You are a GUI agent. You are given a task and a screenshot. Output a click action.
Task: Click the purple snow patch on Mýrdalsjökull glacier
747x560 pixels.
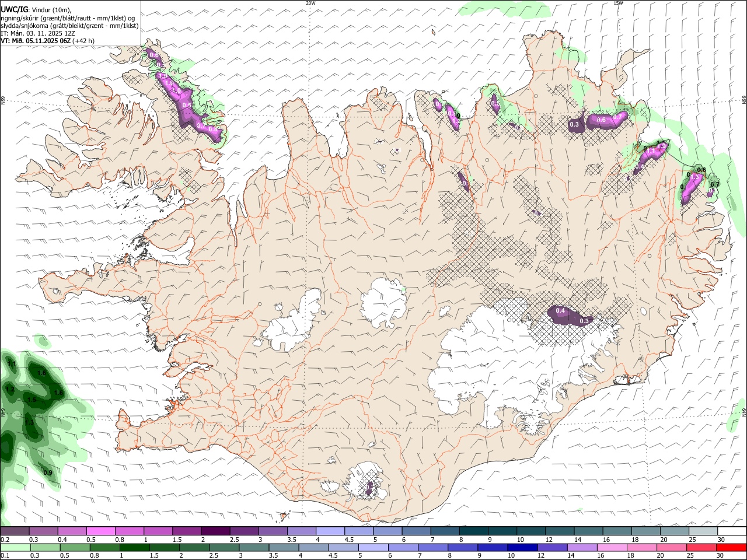coord(369,488)
